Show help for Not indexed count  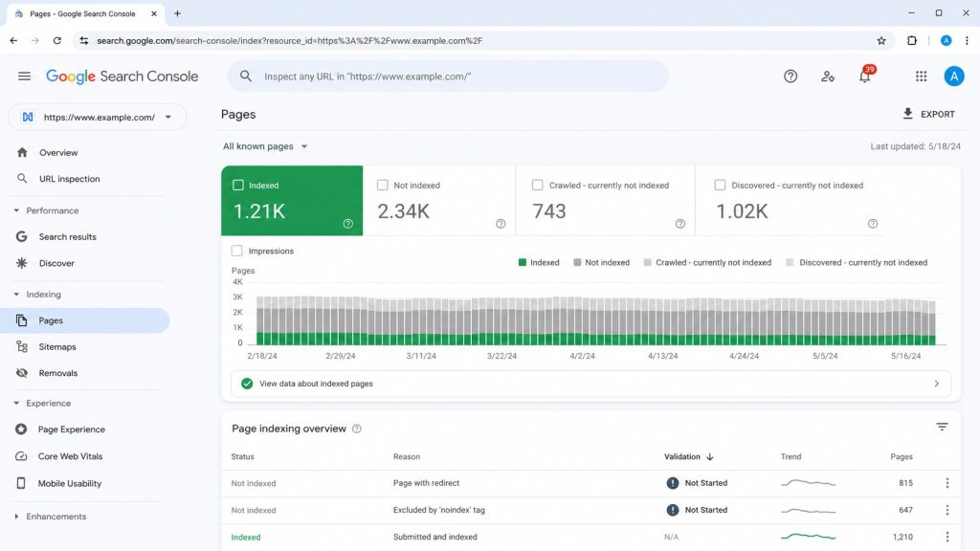point(501,224)
